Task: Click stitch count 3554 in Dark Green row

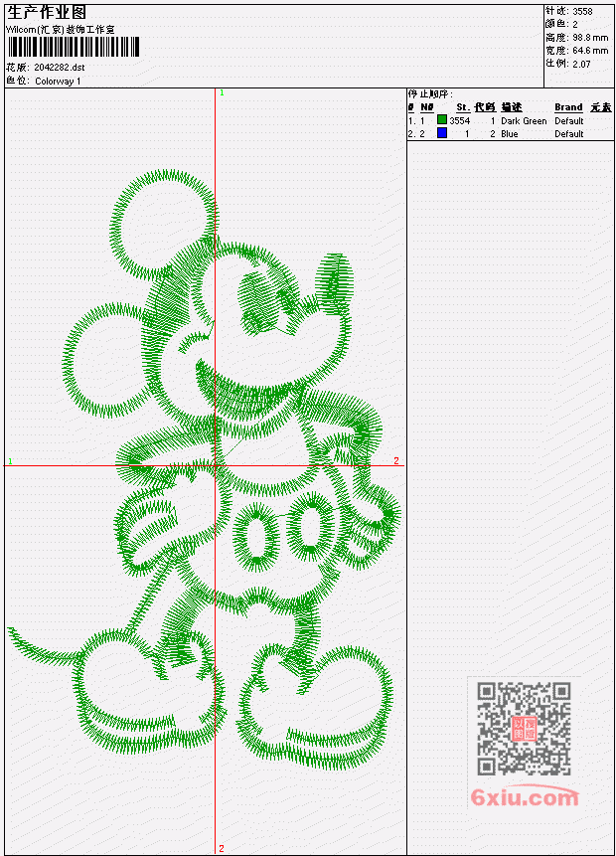Action: 459,120
